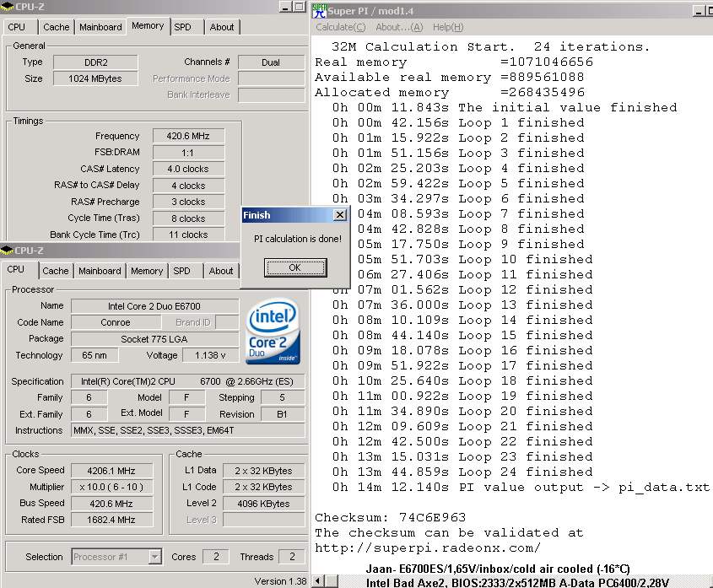Click the processor Name field E6700
This screenshot has width=713, height=588.
coord(154,306)
